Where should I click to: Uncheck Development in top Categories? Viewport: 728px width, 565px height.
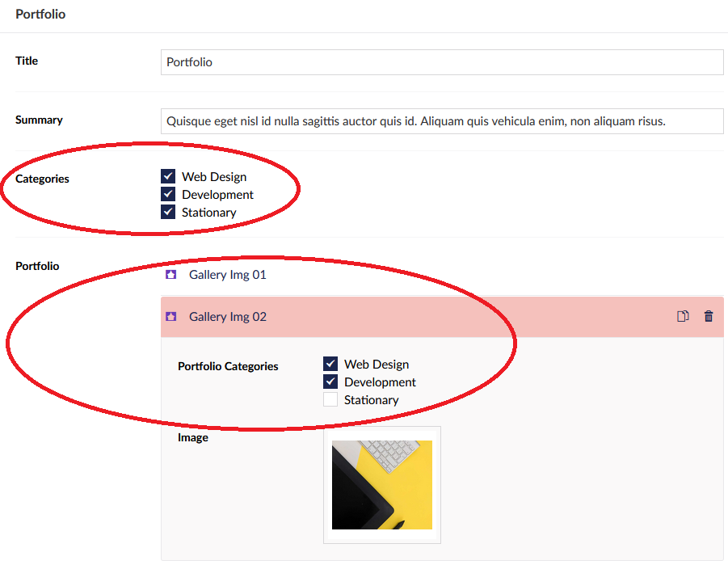pyautogui.click(x=168, y=195)
